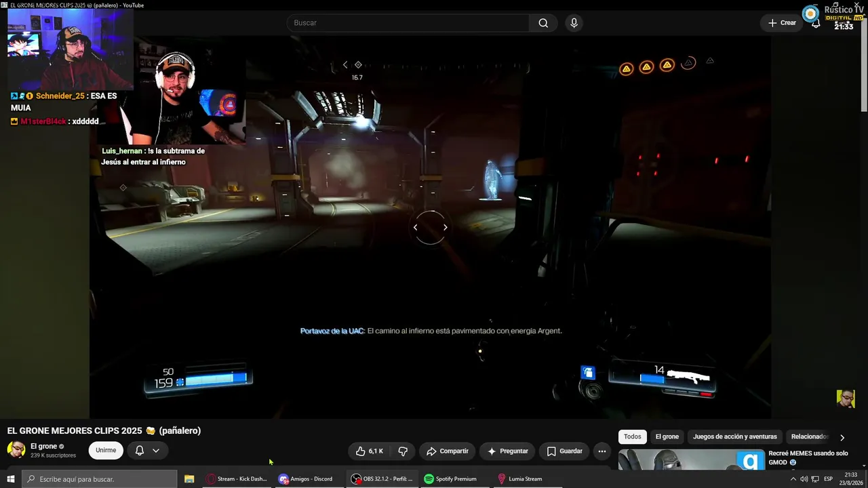Viewport: 868px width, 488px height.
Task: Like the video with 6,1 K likes
Action: (370, 451)
